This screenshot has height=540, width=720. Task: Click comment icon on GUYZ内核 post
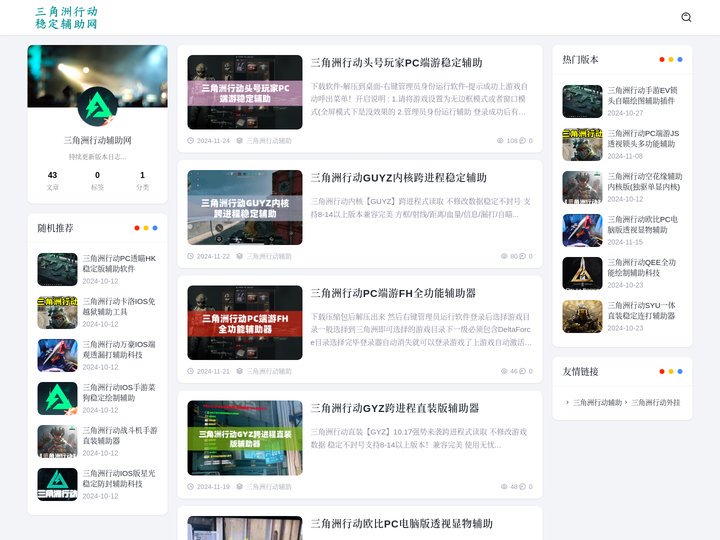(523, 256)
